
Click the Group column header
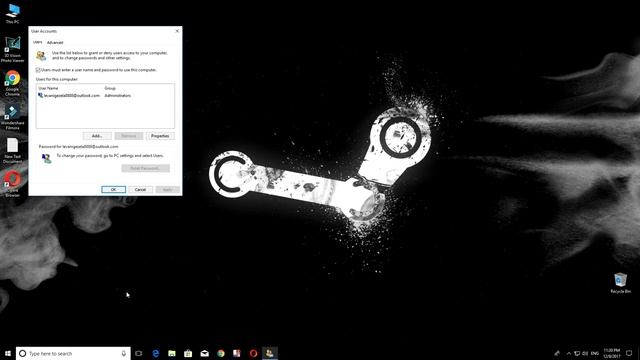[x=110, y=88]
